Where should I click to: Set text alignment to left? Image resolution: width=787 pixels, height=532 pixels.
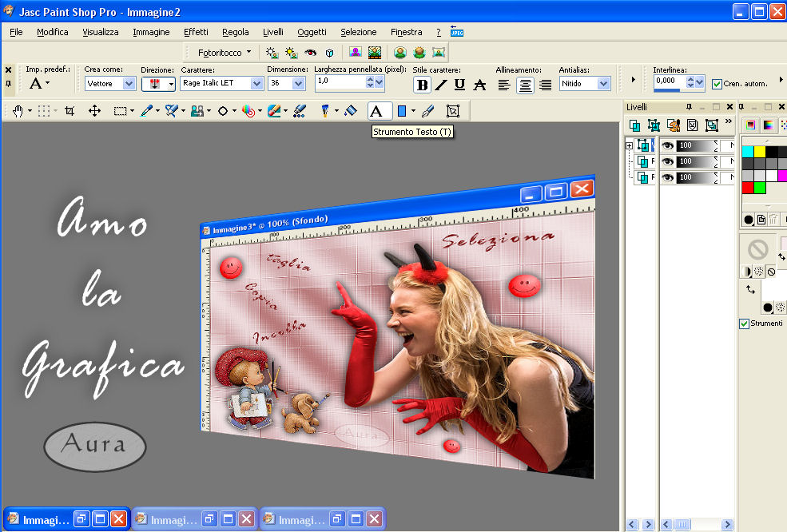click(x=504, y=85)
